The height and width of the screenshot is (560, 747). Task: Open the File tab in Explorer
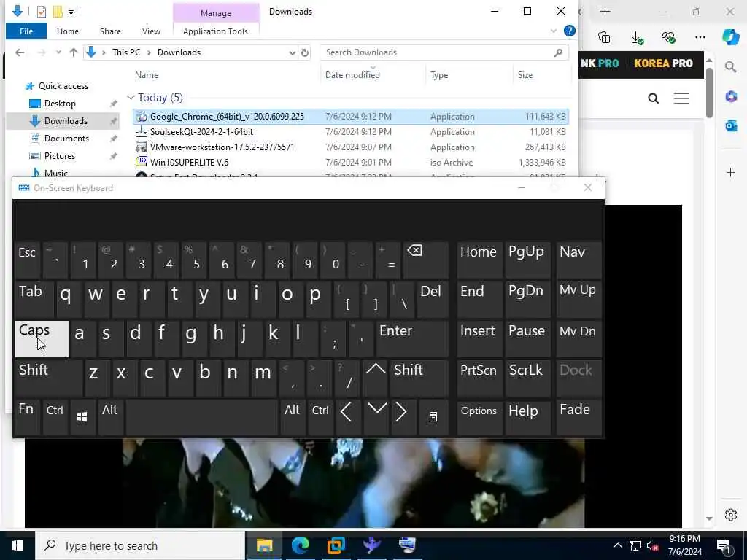click(26, 31)
